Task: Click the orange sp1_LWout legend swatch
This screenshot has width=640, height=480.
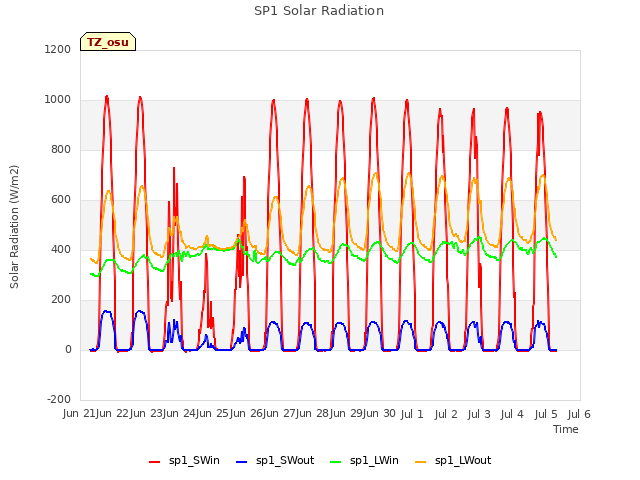Action: tap(420, 462)
